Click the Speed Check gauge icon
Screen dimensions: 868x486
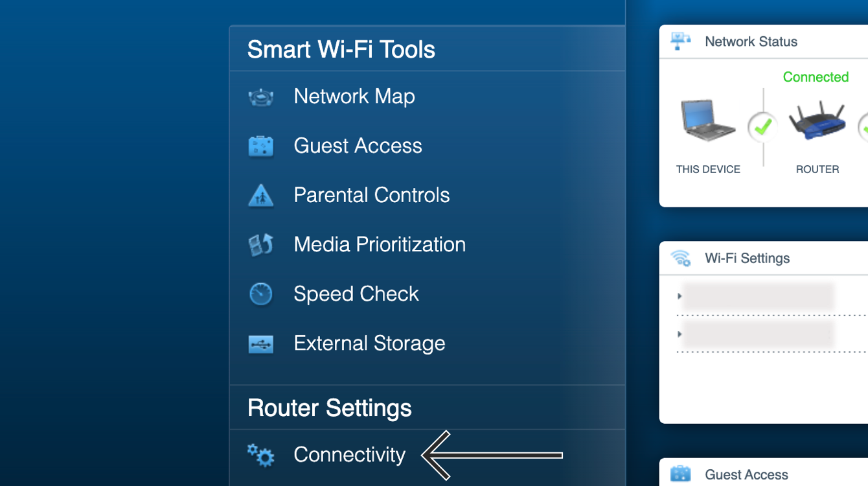tap(261, 294)
